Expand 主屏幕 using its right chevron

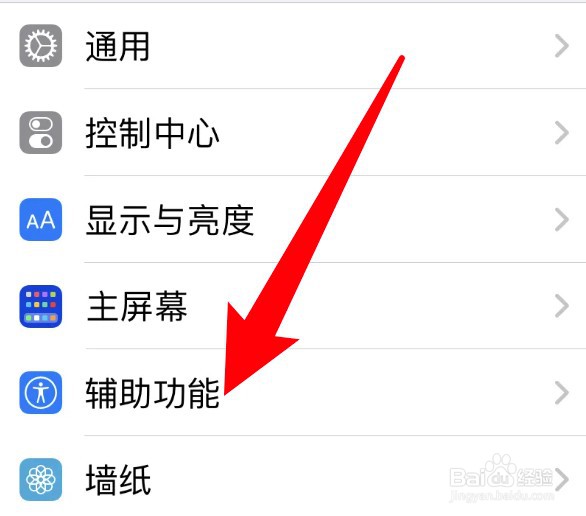562,306
